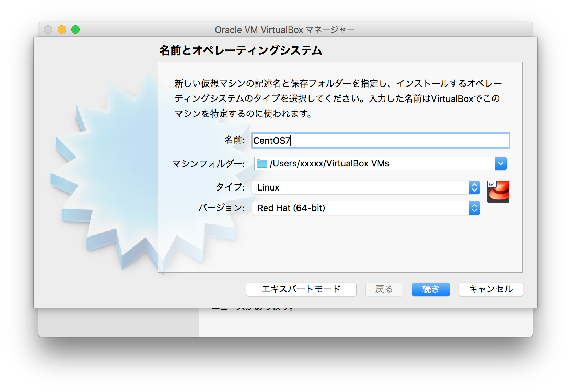Viewport: 571px width, 392px height.
Task: Click the blue folder icon in machine folder field
Action: coord(262,163)
